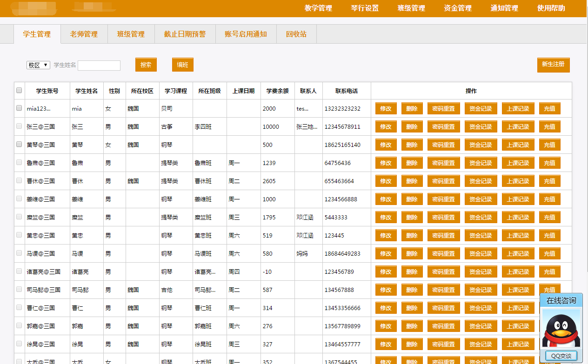
Task: Open the 资金管理 menu
Action: pyautogui.click(x=457, y=8)
